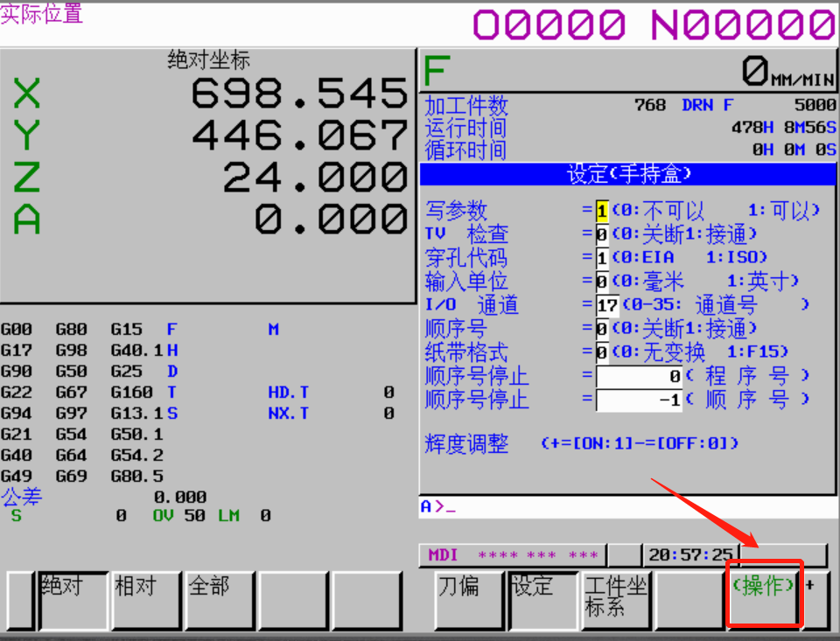Click the leftmost return softkey
Screen dimensions: 840x641
coord(17,600)
